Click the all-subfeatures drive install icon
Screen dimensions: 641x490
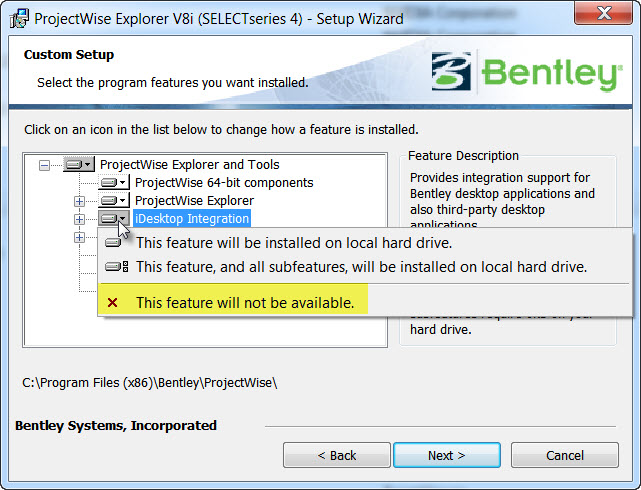116,267
